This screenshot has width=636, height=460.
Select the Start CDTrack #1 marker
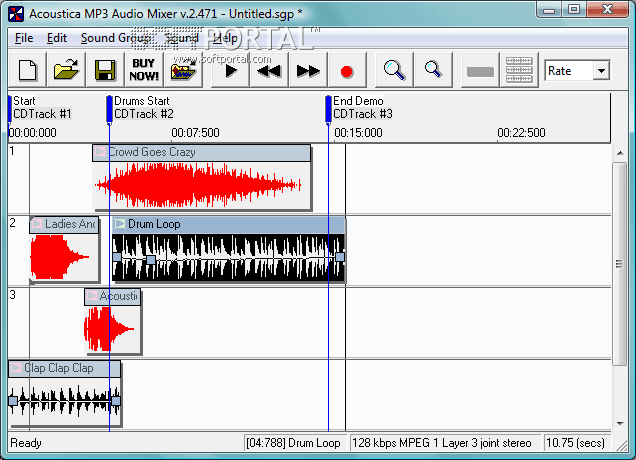[x=10, y=108]
